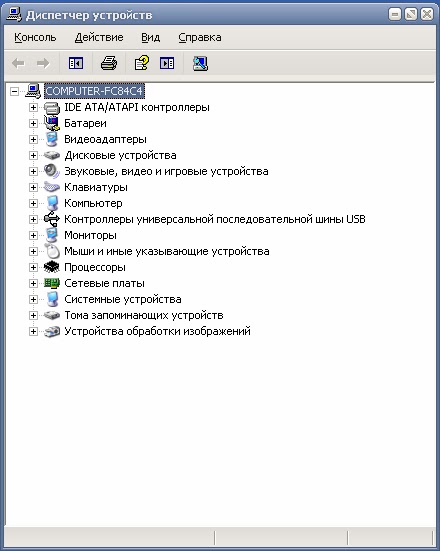440x551 pixels.
Task: Open the Вид menu
Action: (150, 37)
